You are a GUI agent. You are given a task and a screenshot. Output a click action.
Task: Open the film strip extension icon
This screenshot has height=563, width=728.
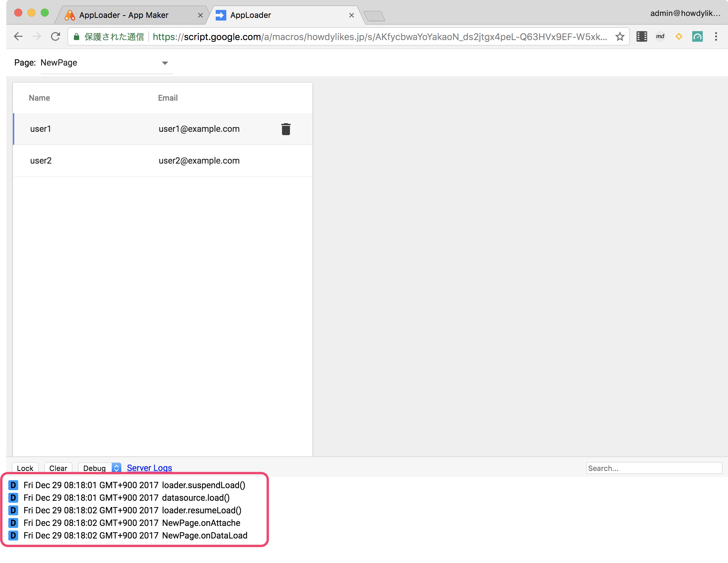pyautogui.click(x=642, y=37)
